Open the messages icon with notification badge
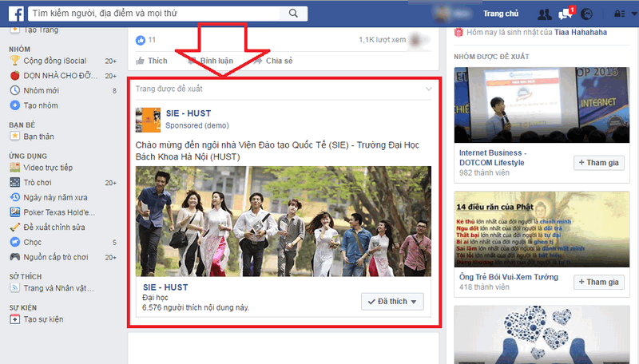639x364 pixels. tap(566, 14)
